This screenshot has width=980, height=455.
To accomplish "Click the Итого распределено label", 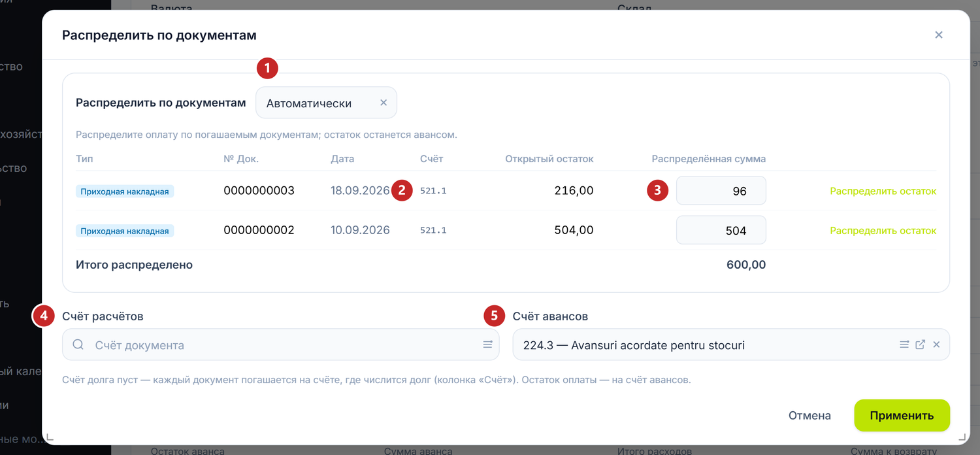I will [135, 265].
